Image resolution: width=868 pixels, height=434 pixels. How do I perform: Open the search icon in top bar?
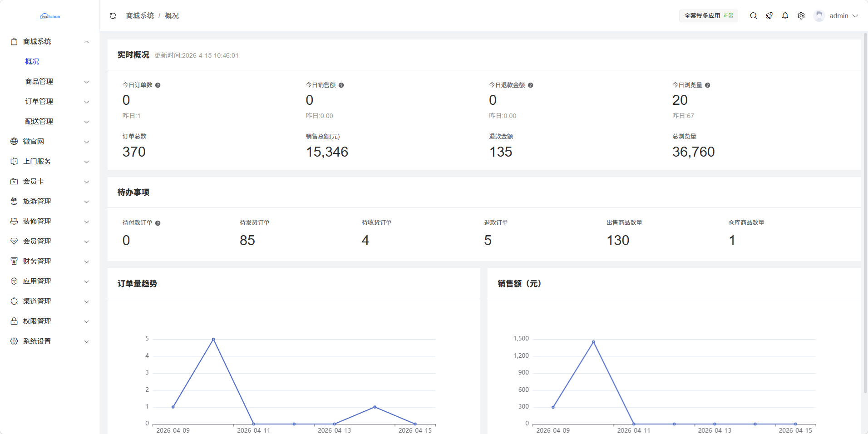(753, 16)
